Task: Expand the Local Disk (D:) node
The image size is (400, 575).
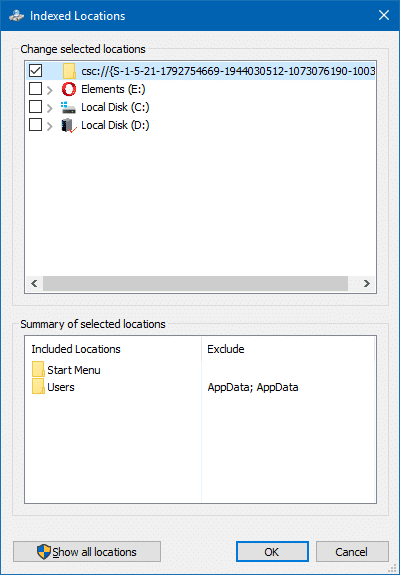Action: [x=49, y=126]
